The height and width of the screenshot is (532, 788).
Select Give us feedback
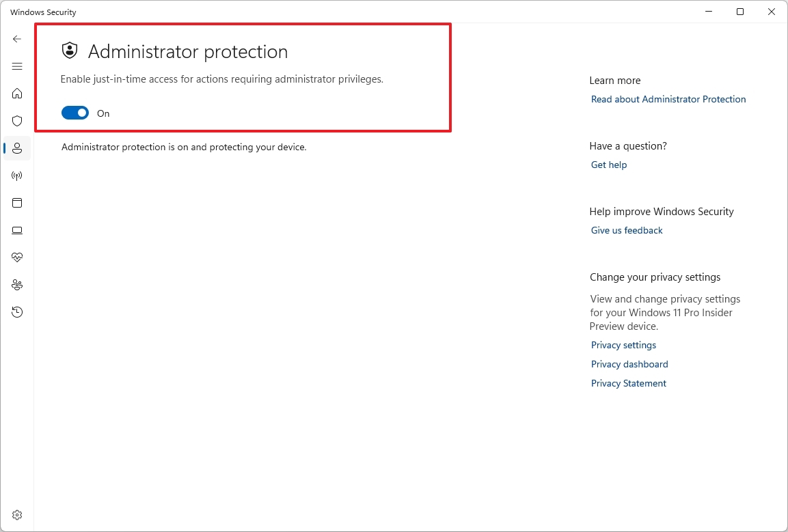[x=626, y=230]
